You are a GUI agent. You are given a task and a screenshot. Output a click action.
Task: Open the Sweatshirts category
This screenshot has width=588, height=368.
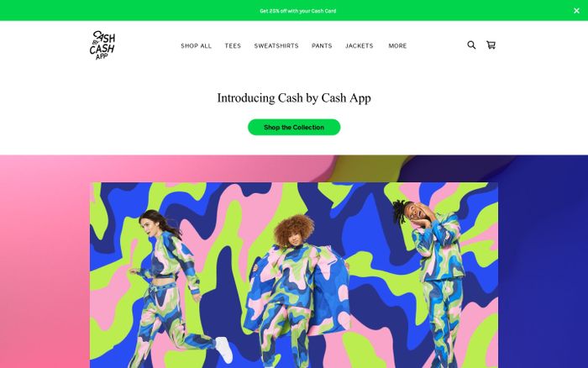click(276, 45)
